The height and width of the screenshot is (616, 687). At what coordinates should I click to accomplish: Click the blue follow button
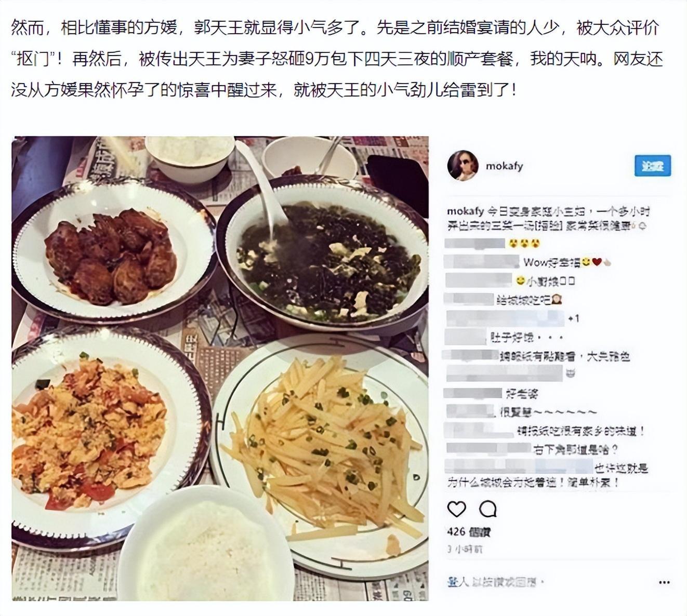point(652,166)
